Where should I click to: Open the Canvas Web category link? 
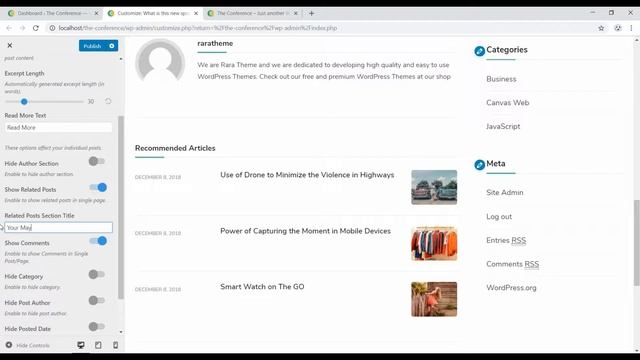508,103
